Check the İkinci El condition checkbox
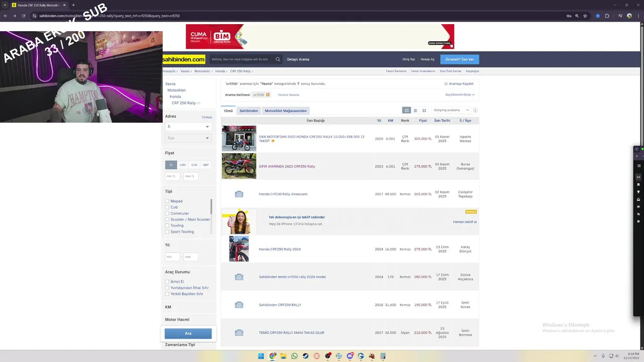This screenshot has width=644, height=362. [x=167, y=282]
